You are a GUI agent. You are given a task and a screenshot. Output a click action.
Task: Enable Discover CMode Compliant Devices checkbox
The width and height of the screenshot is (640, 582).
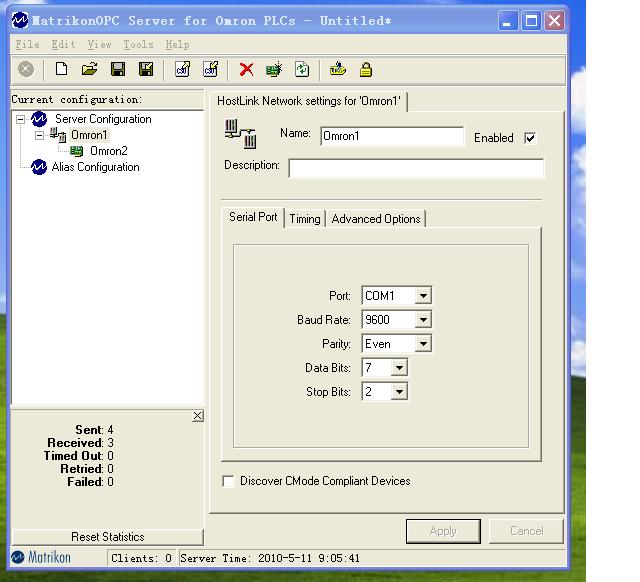[x=228, y=481]
